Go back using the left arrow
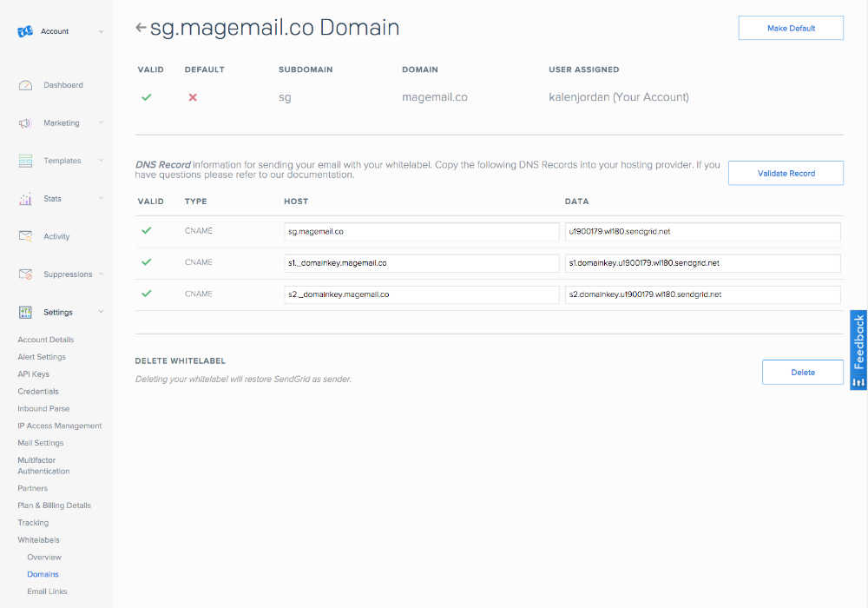This screenshot has width=868, height=608. click(141, 28)
